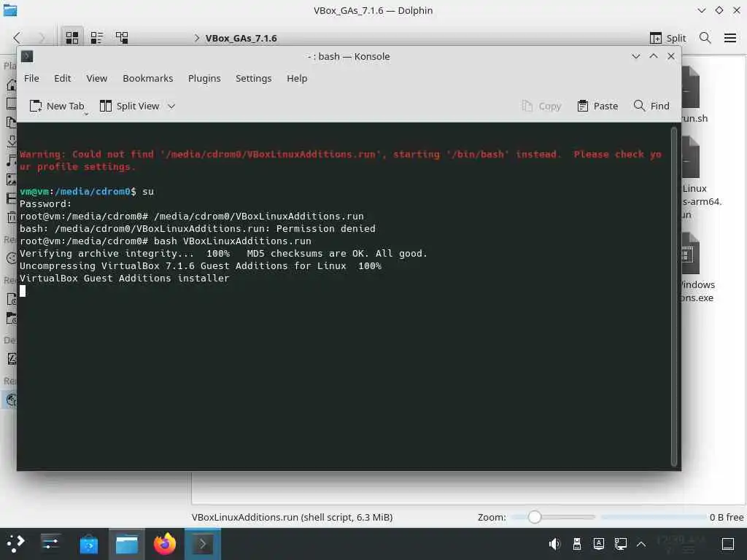Click the Konsole terminal icon in title bar
Viewport: 747px width, 560px height.
(x=27, y=56)
